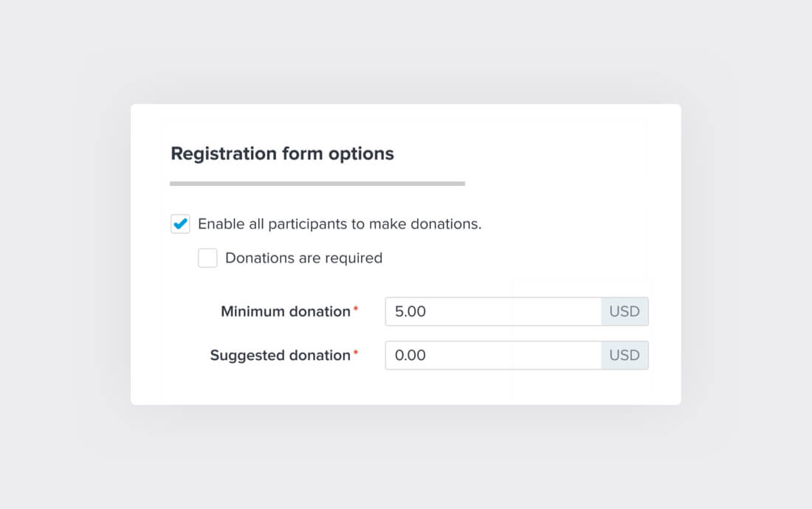
Task: Click the 'Enable all participants to make donations' label
Action: (340, 224)
